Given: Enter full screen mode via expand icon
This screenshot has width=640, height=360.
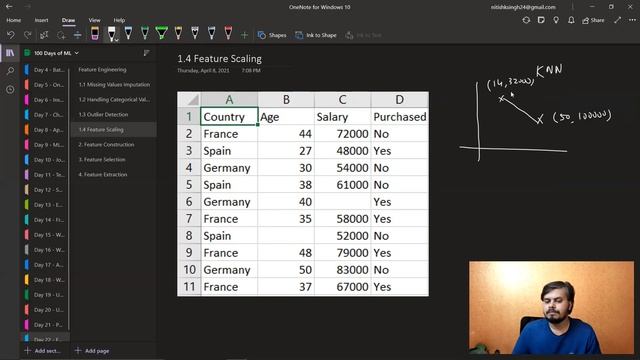Looking at the screenshot, I should pyautogui.click(x=618, y=20).
